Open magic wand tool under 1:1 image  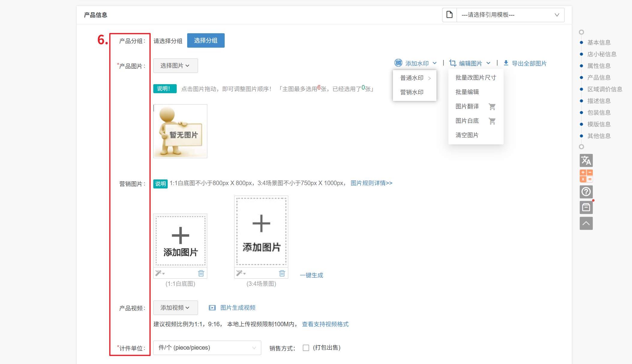coord(160,273)
